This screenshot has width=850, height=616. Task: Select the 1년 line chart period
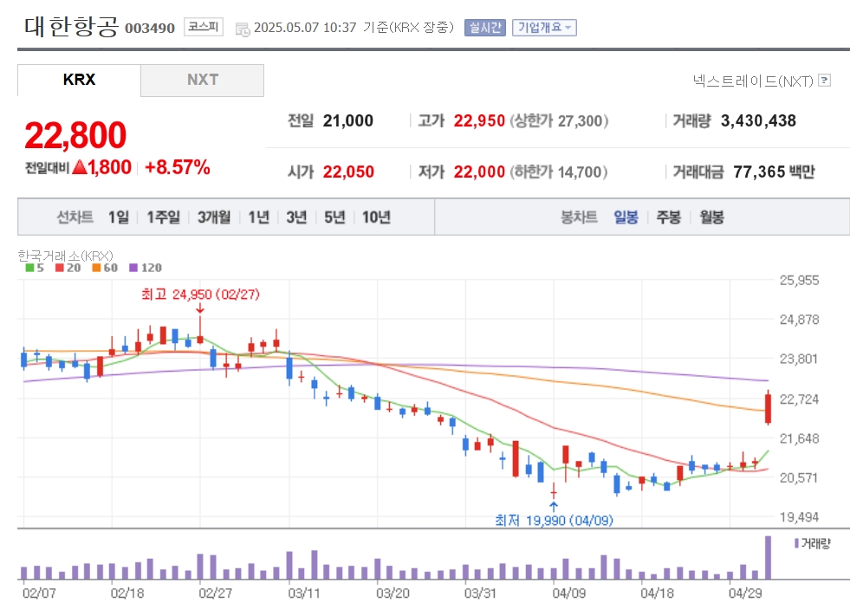[x=258, y=217]
